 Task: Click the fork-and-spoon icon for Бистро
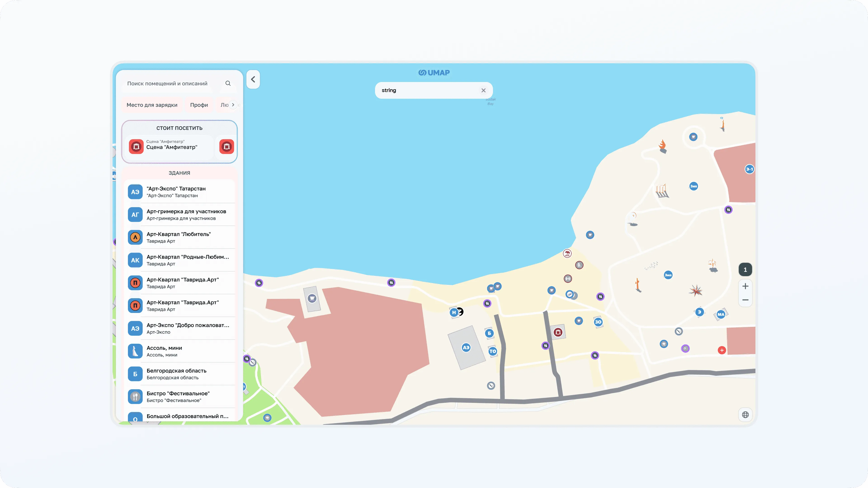pyautogui.click(x=135, y=397)
